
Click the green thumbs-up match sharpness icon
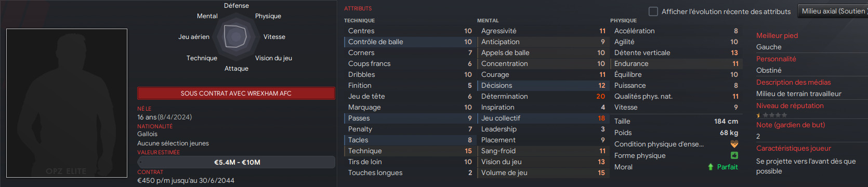[x=734, y=155]
